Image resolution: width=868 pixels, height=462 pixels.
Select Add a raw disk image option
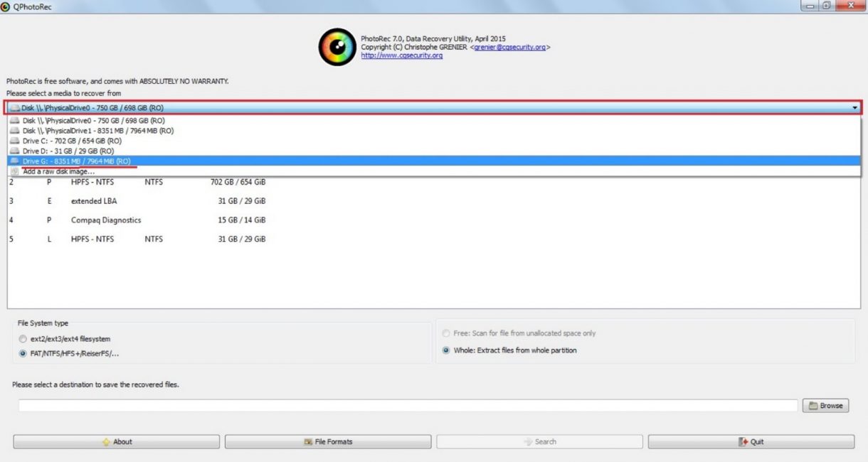click(434, 171)
